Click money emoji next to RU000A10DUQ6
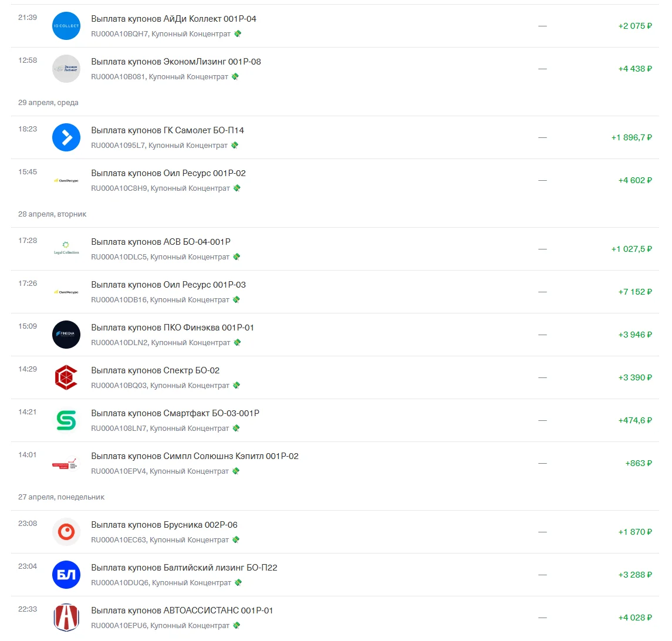This screenshot has width=672, height=641. pos(238,582)
